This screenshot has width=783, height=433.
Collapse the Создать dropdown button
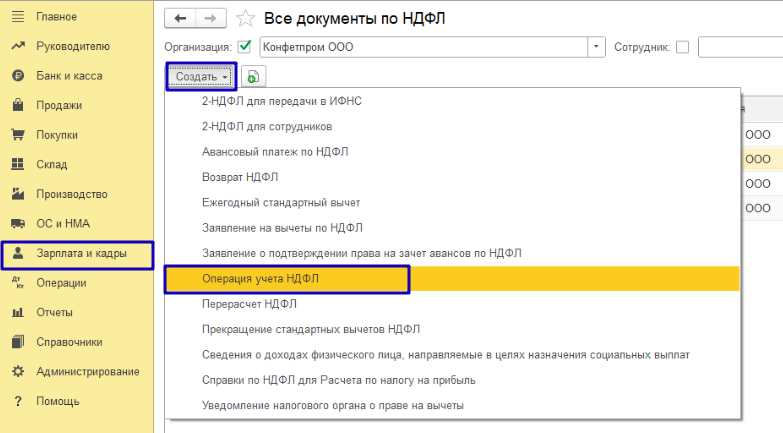click(x=201, y=77)
